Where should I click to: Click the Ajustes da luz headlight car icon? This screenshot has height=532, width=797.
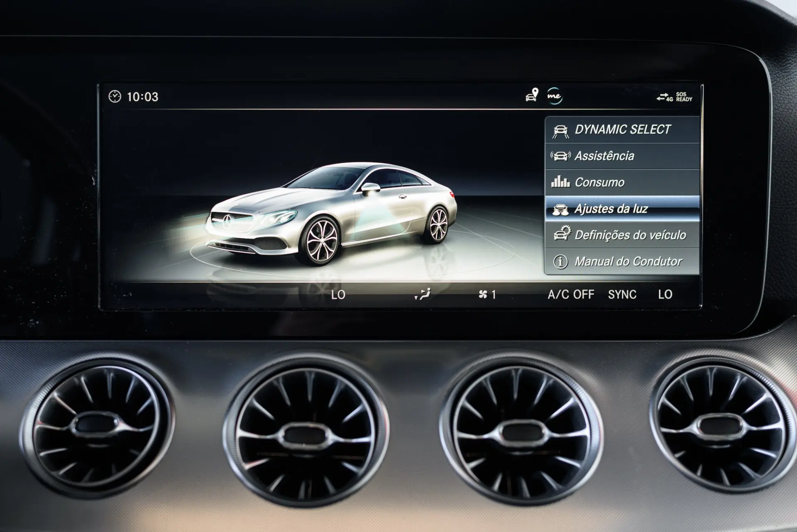[560, 210]
